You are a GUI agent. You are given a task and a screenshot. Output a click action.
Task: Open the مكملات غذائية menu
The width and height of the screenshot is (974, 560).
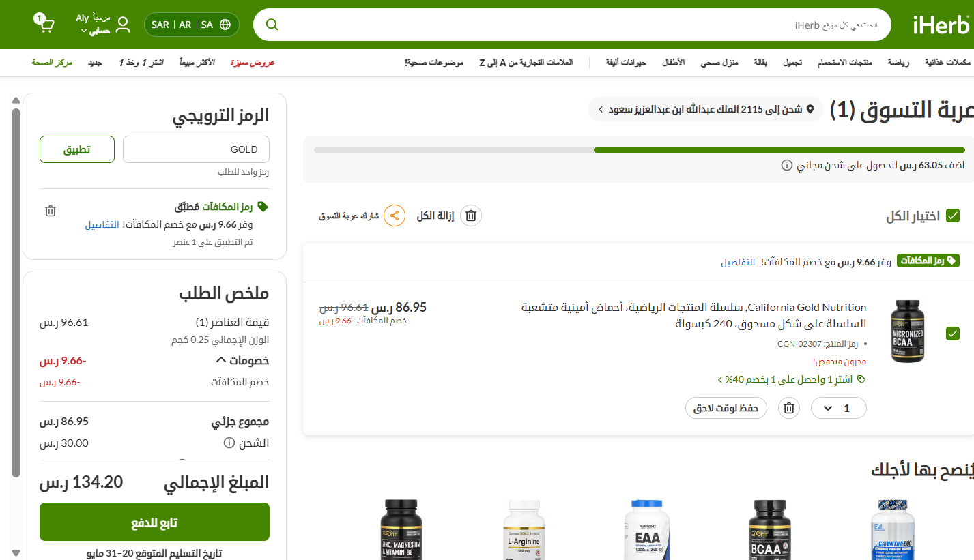tap(947, 62)
